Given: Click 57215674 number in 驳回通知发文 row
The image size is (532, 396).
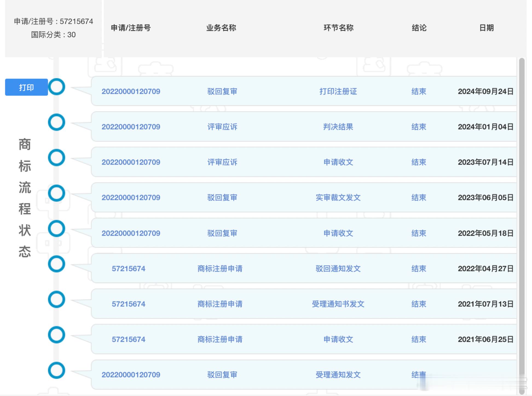Looking at the screenshot, I should [x=128, y=269].
